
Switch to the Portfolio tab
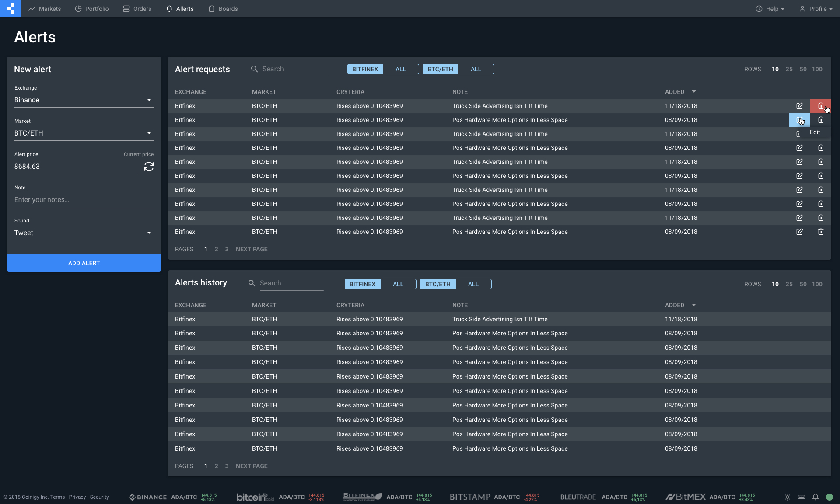92,9
